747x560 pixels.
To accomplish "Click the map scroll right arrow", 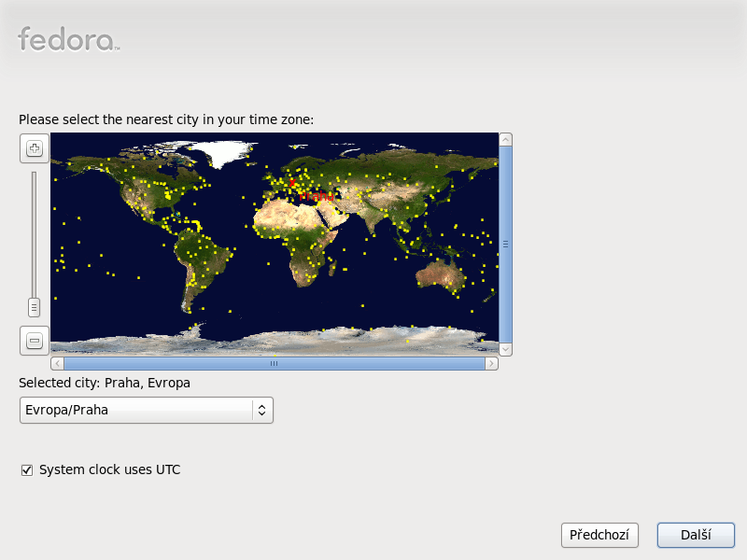I will point(492,363).
